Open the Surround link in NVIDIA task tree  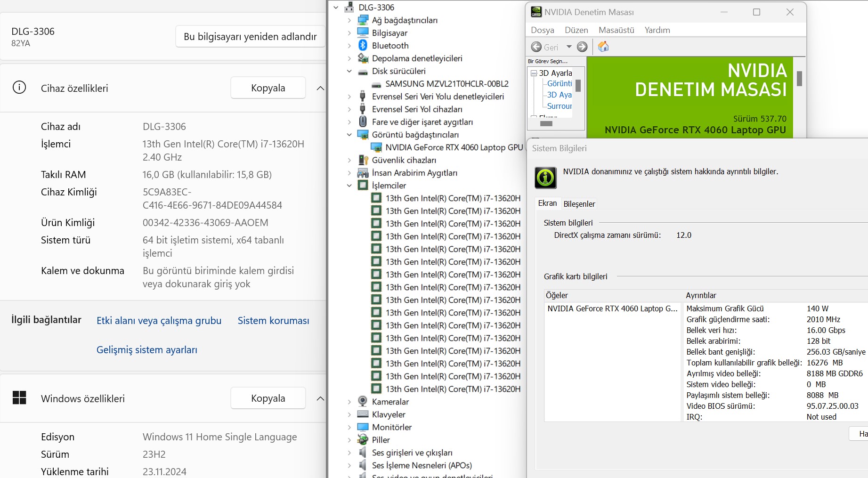(559, 106)
